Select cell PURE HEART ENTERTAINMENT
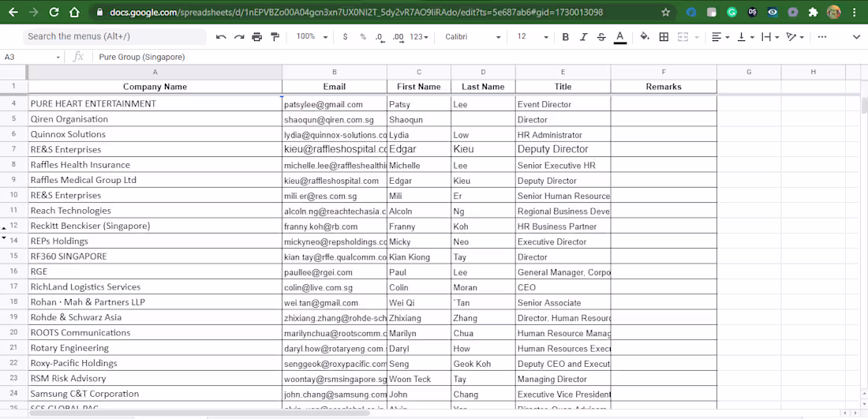The image size is (868, 419). 155,103
